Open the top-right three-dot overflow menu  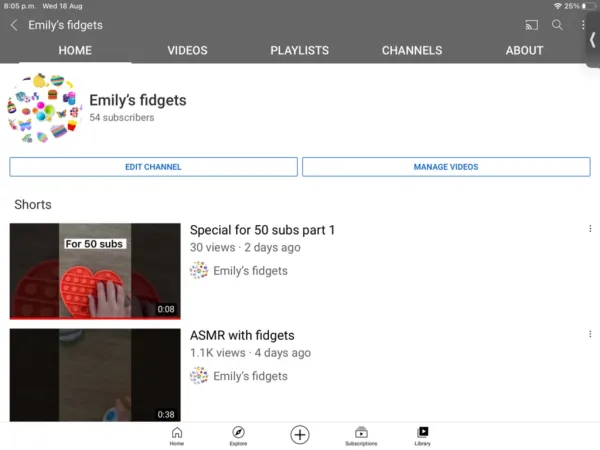583,25
